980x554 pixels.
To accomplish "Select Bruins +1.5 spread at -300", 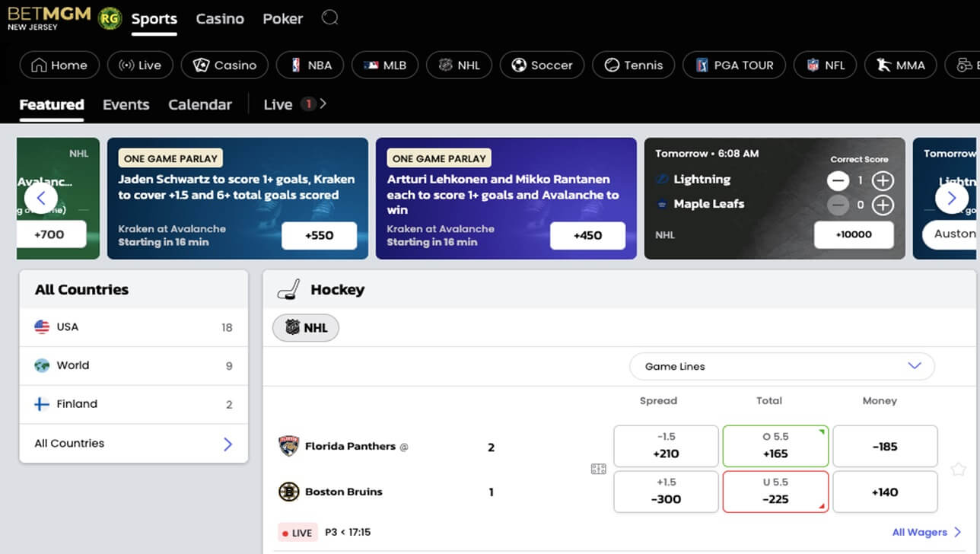I will pyautogui.click(x=666, y=492).
